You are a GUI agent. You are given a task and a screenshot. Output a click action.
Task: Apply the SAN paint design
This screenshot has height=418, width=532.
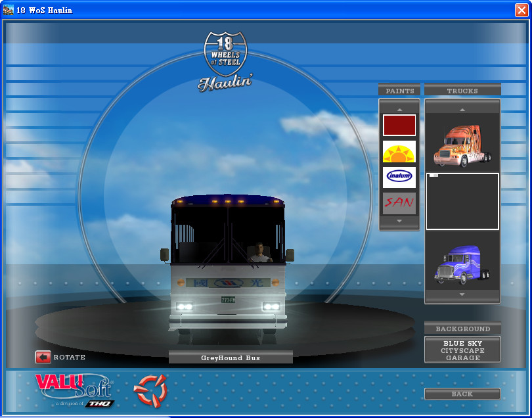(399, 203)
